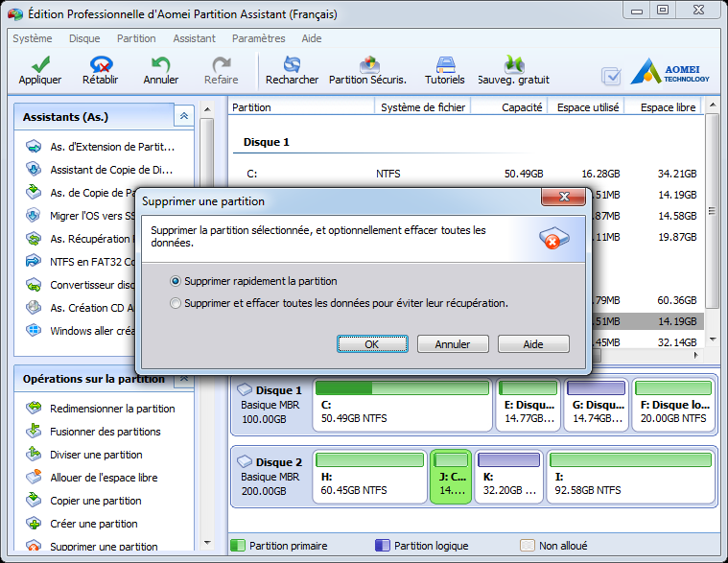
Task: Choose Allouer de l'espace libre operation
Action: point(91,478)
